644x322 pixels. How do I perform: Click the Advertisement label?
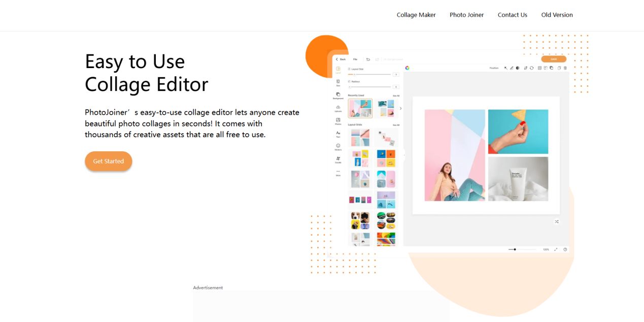click(x=208, y=287)
